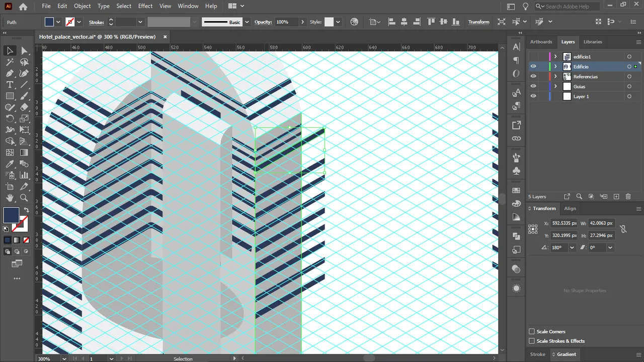Select the Direct Selection tool
Image resolution: width=644 pixels, height=362 pixels.
click(24, 50)
